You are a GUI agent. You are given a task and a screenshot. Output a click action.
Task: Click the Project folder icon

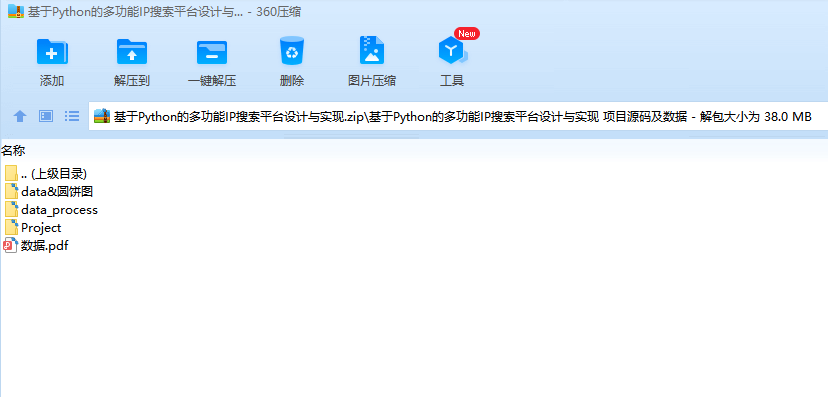[12, 228]
